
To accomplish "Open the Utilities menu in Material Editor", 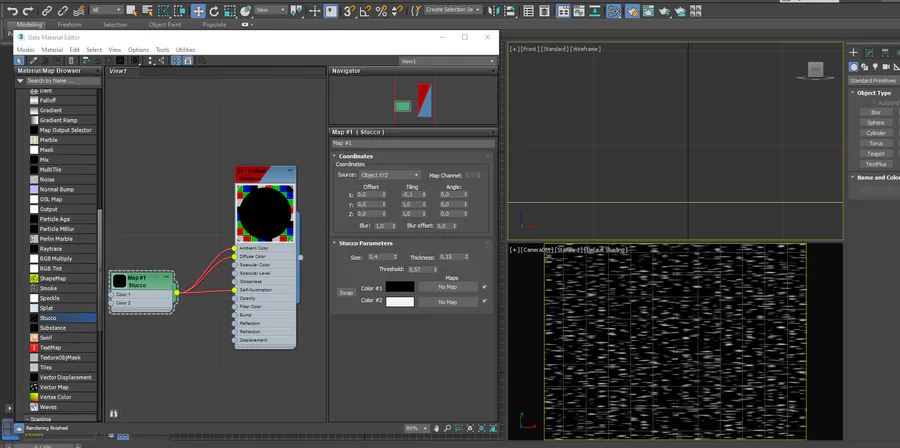I will pos(185,49).
